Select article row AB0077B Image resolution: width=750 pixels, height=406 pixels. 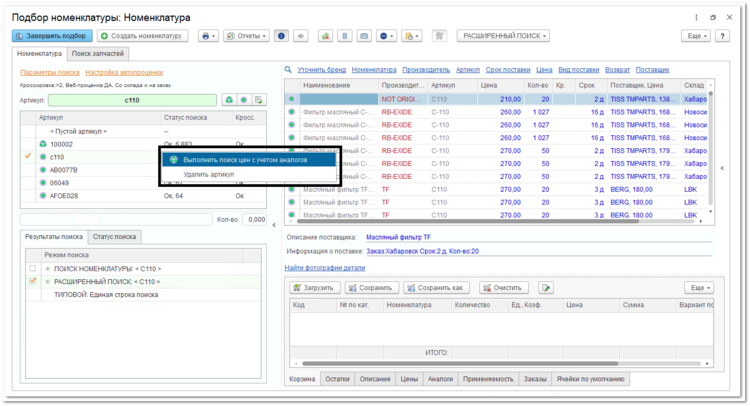click(143, 170)
